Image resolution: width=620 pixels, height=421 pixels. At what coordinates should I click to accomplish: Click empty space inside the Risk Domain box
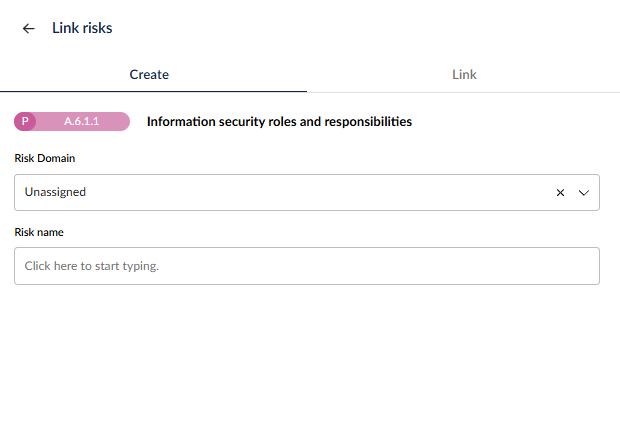pos(316,193)
